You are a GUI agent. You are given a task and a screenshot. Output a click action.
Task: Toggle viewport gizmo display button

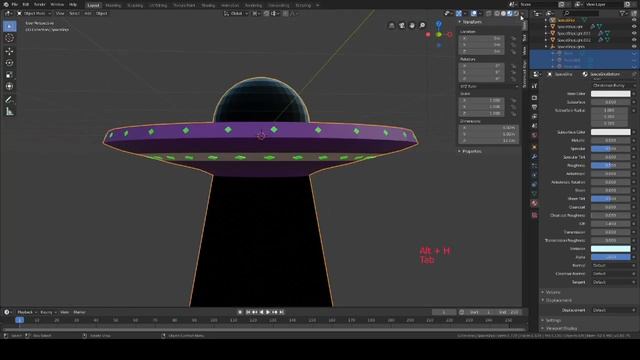tap(459, 13)
